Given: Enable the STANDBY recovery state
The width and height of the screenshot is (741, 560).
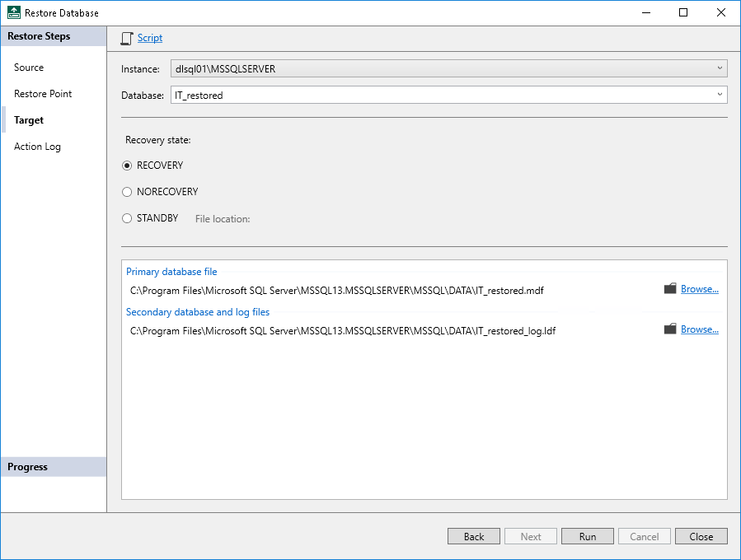Looking at the screenshot, I should click(127, 217).
